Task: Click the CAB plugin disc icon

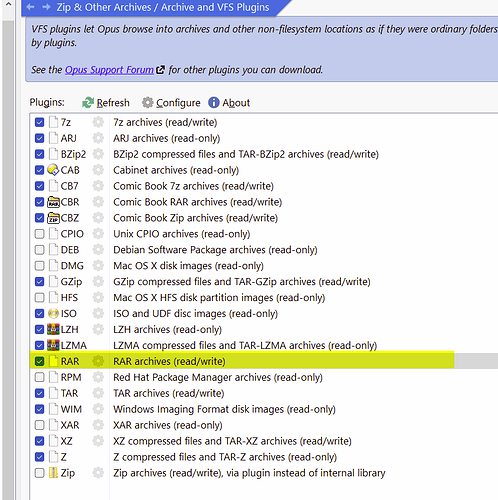Action: click(x=53, y=170)
